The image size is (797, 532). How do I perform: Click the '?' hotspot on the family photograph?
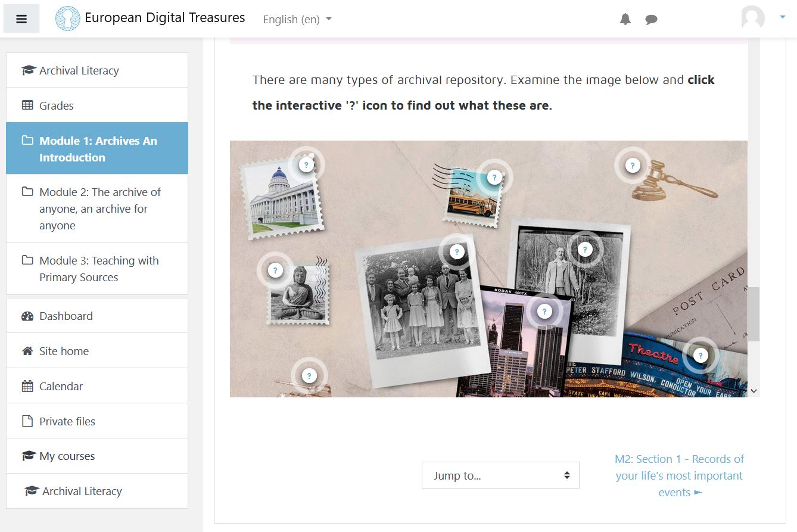click(x=456, y=251)
